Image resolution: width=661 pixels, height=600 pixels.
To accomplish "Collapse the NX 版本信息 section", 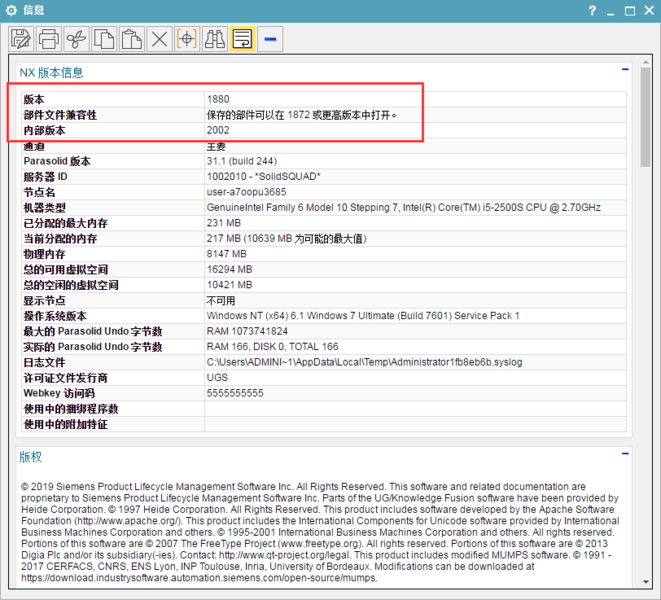I will (x=625, y=71).
